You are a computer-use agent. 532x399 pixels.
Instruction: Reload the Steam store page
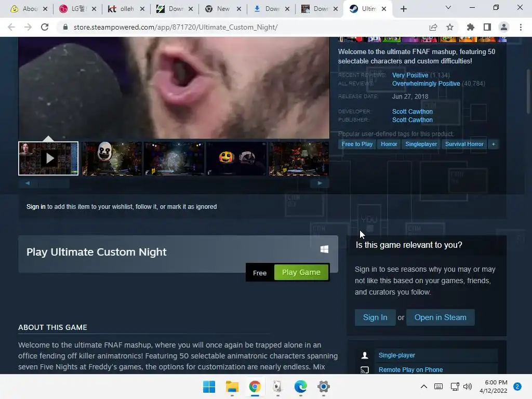pos(45,27)
